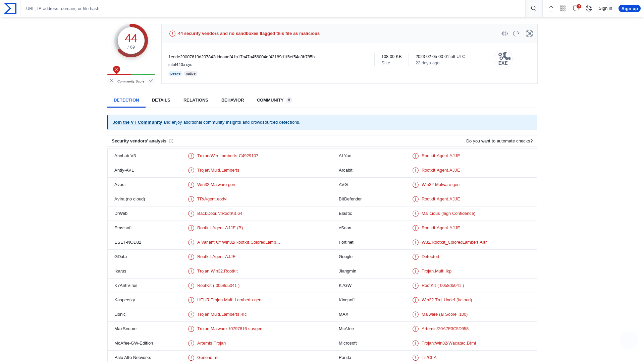Viewport: 644px width, 362px height.
Task: Click Trojan:Win32/Wacatac.B!ml detection text
Action: (449, 343)
